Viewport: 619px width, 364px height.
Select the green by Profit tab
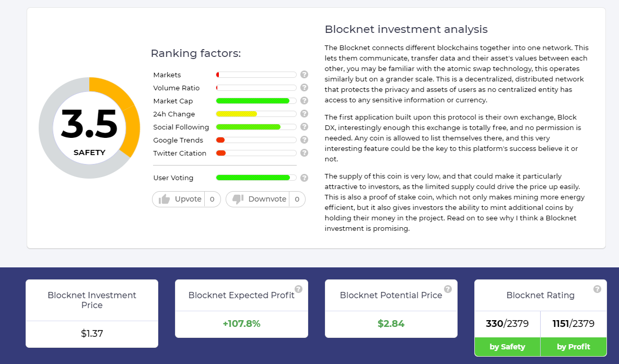click(574, 347)
